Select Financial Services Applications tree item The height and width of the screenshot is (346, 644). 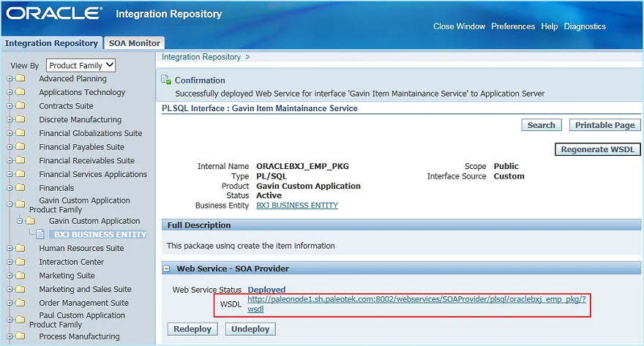[93, 174]
